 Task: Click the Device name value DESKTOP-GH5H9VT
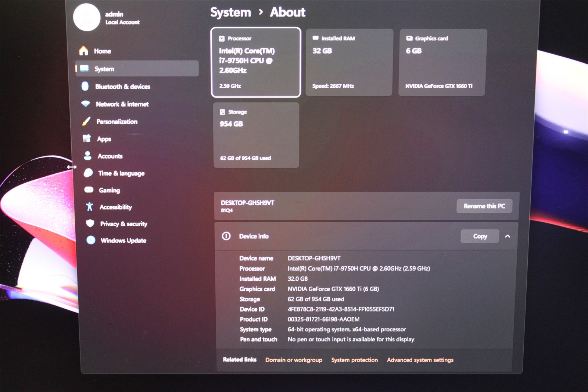pyautogui.click(x=314, y=258)
